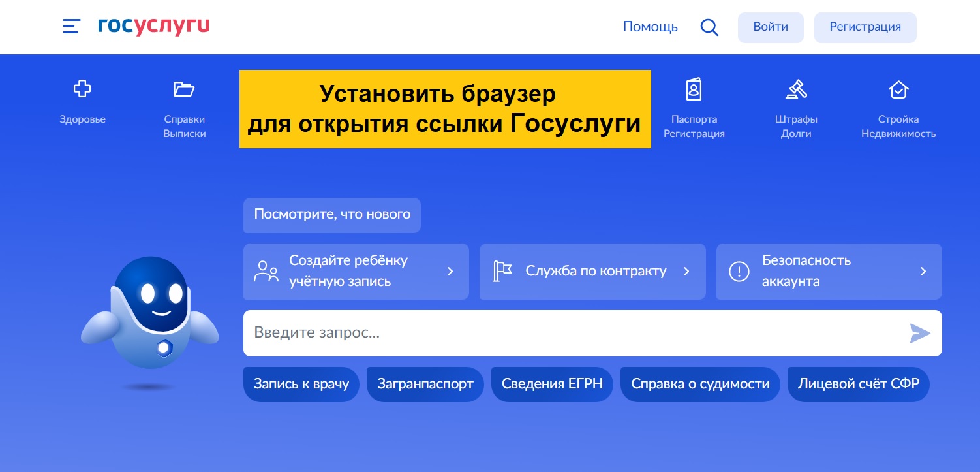
Task: Open the Безопасность аккаунта card
Action: (829, 272)
